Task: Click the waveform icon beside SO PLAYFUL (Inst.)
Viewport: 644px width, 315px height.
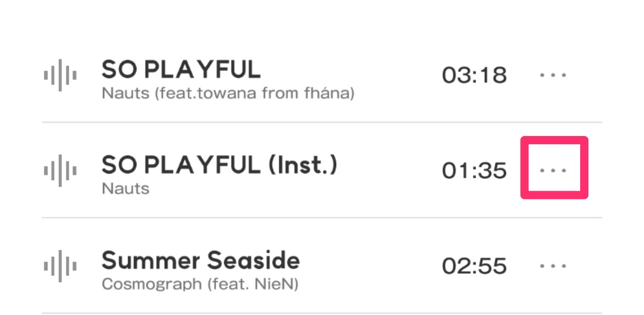Action: coord(60,170)
